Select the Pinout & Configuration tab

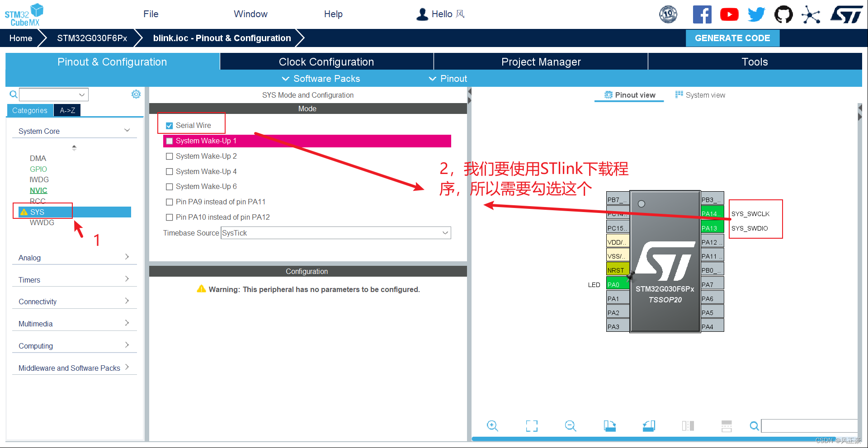pos(112,61)
